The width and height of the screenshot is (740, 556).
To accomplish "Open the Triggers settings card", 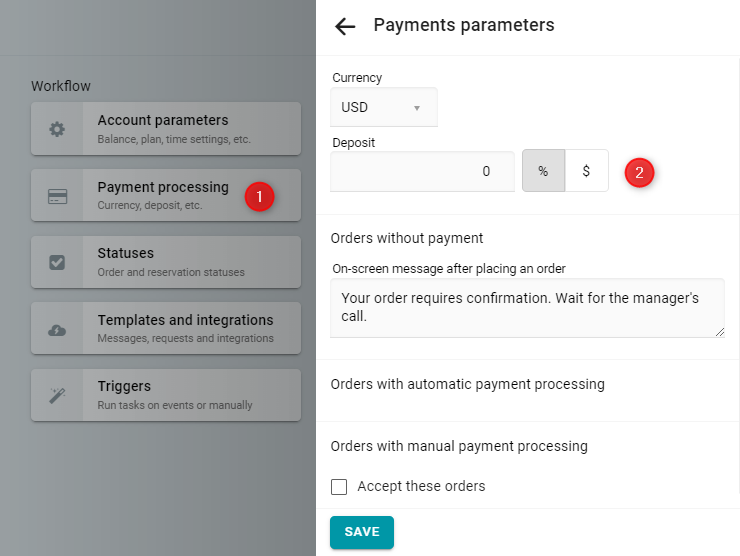I will click(166, 395).
